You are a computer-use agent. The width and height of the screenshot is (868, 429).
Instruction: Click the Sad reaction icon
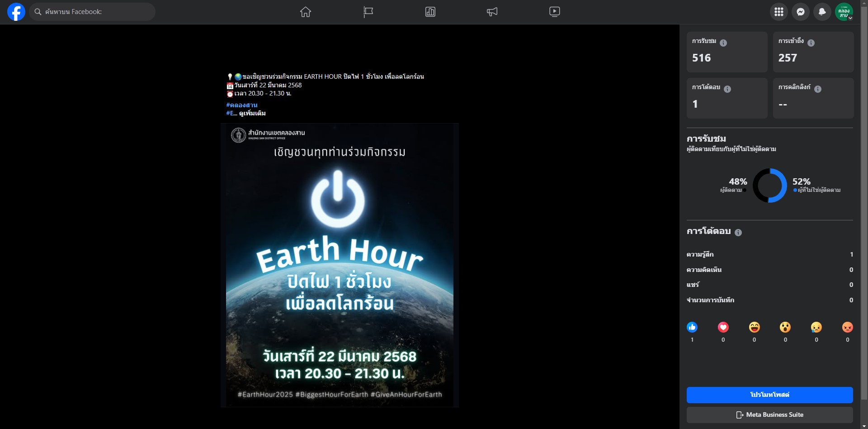tap(816, 327)
